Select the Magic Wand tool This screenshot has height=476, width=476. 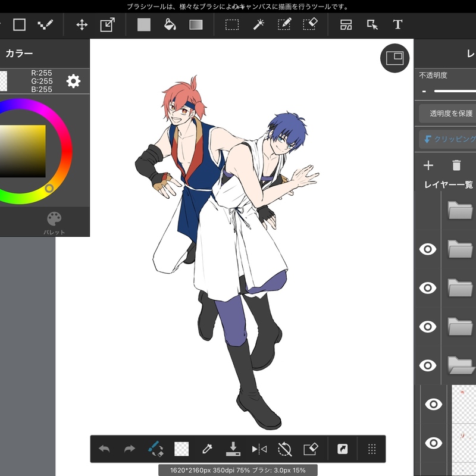click(x=259, y=24)
